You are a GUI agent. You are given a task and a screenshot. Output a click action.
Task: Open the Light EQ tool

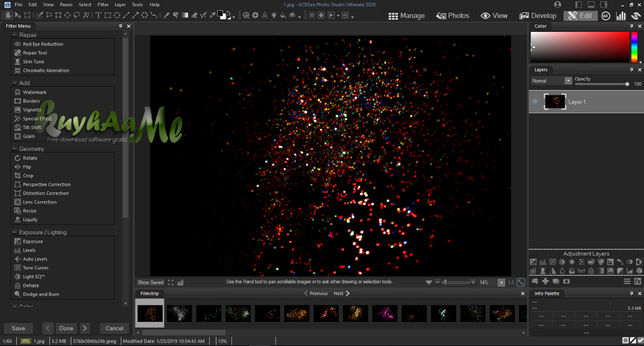34,276
